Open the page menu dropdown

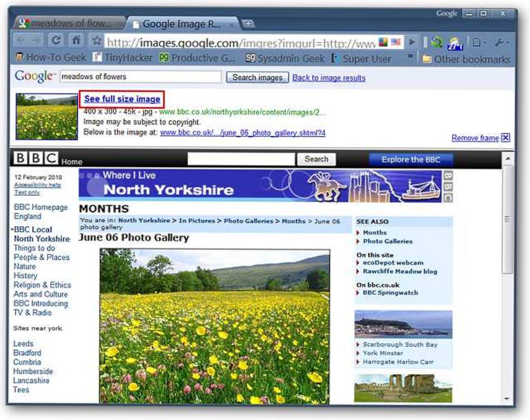click(479, 42)
